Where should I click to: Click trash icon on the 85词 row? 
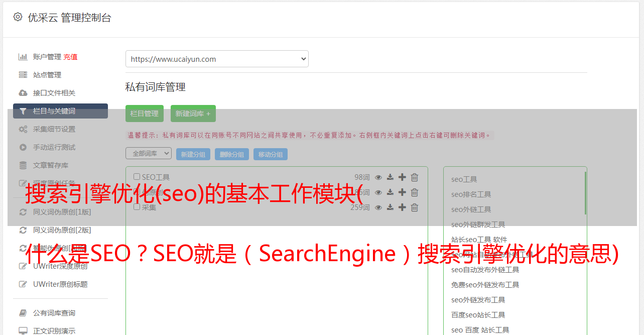415,192
